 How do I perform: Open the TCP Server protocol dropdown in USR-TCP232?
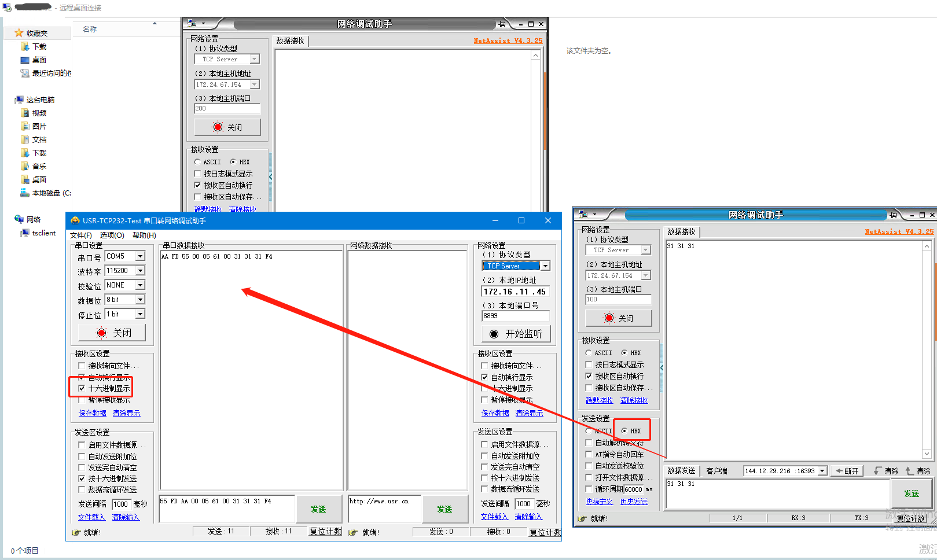click(545, 266)
